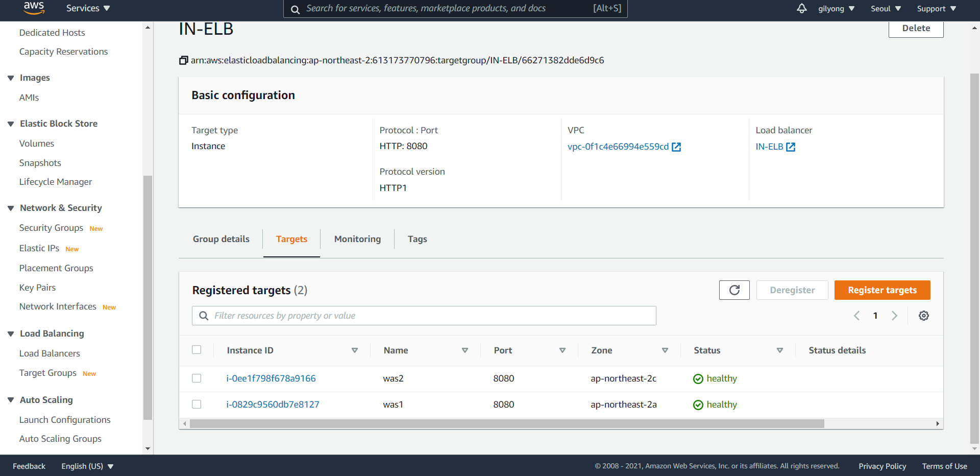Sort by Name column arrow
This screenshot has width=980, height=476.
(x=465, y=350)
